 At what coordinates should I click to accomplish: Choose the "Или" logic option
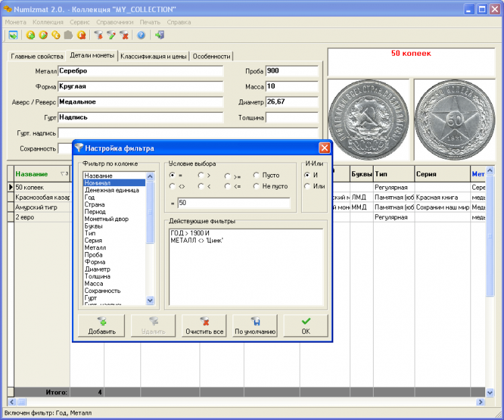(308, 186)
